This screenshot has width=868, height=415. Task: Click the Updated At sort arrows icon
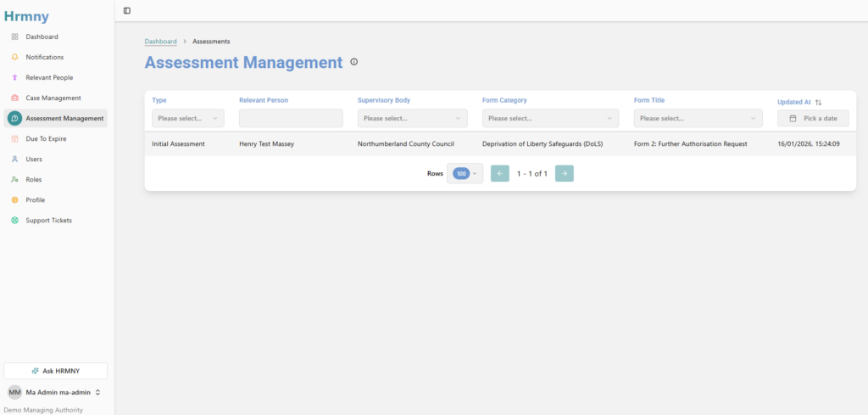tap(818, 102)
